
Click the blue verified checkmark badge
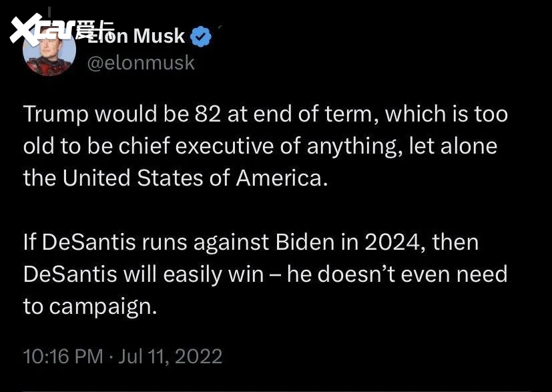pyautogui.click(x=201, y=36)
